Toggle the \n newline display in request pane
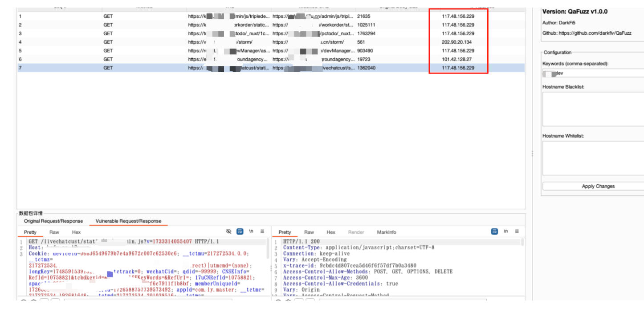 (251, 232)
